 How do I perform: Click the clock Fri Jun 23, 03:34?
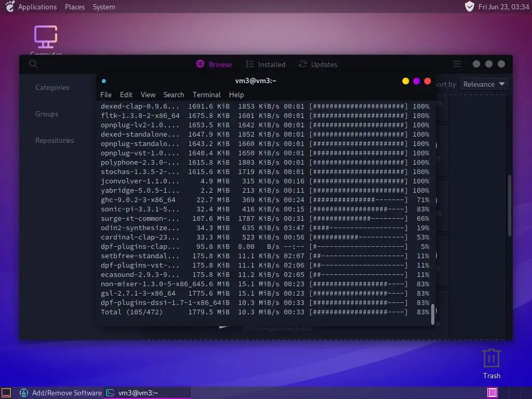point(503,7)
